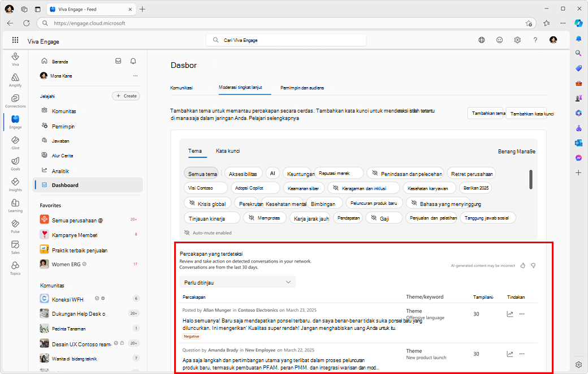Select the Engage app rail icon
The width and height of the screenshot is (588, 374).
pyautogui.click(x=15, y=122)
